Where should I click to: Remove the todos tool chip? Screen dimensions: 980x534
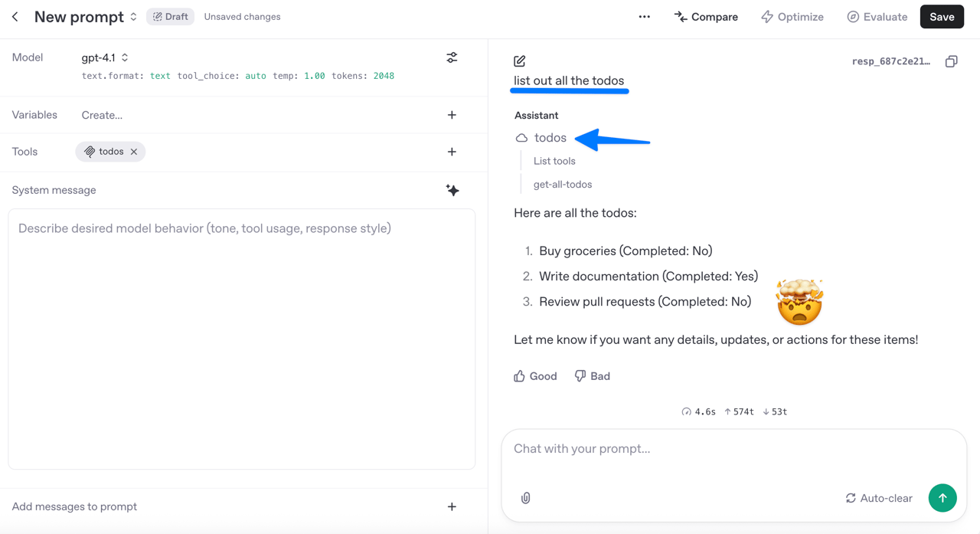[134, 152]
